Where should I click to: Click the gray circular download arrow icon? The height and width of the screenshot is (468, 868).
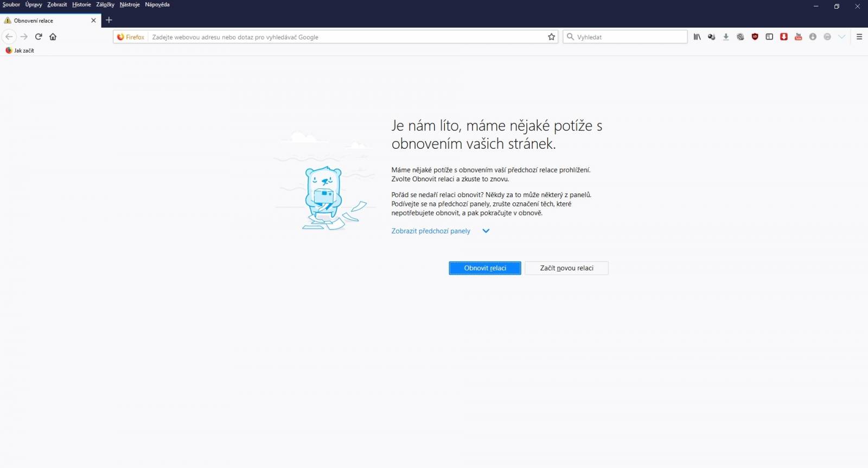click(x=813, y=37)
